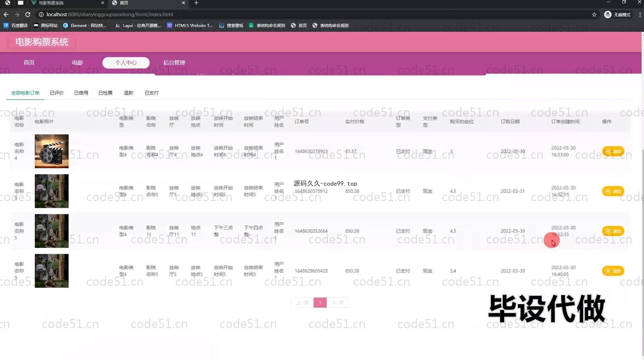Open the Element bookmark
The image size is (644, 360).
point(85,25)
